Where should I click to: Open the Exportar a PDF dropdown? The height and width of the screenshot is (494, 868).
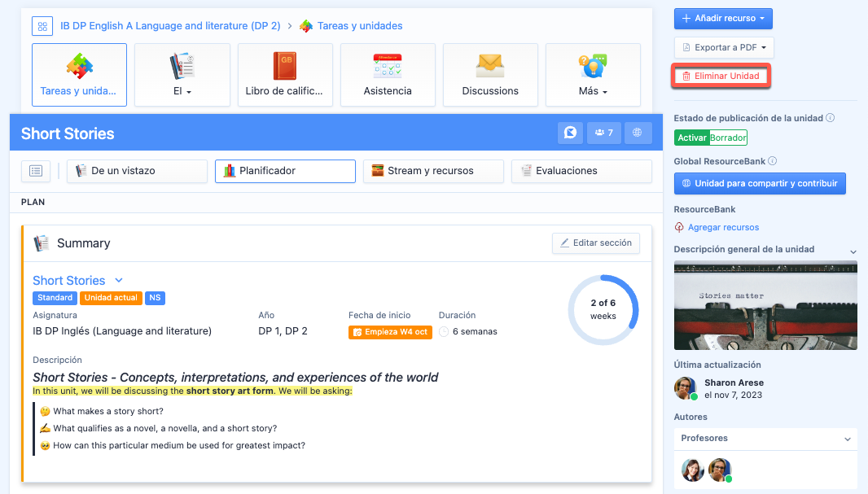(x=723, y=47)
